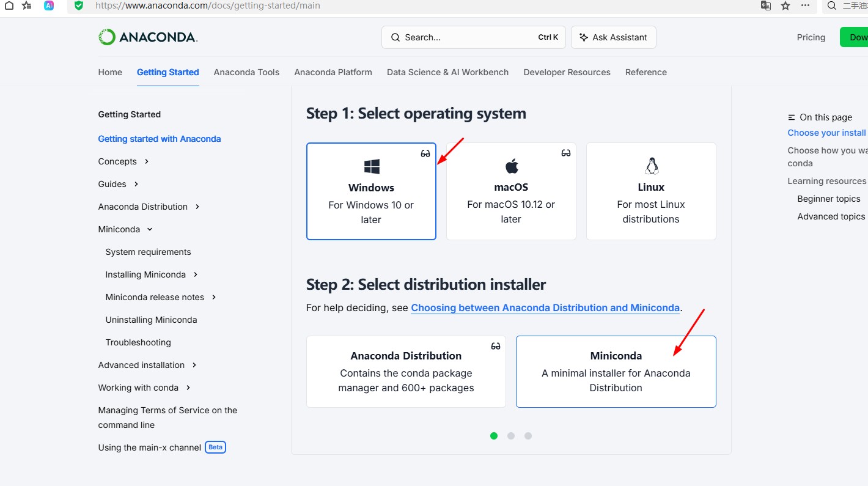
Task: Collapse the Miniconda sidebar section
Action: coord(150,229)
